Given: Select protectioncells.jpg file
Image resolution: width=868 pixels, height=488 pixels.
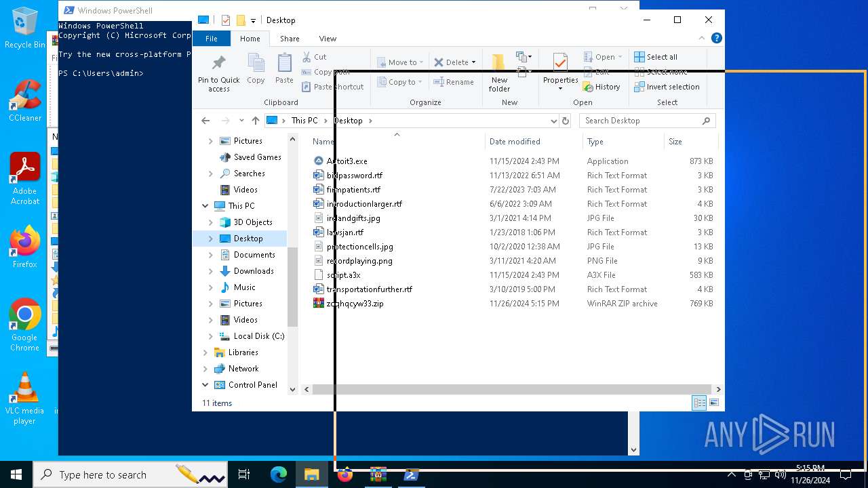Looking at the screenshot, I should coord(359,247).
